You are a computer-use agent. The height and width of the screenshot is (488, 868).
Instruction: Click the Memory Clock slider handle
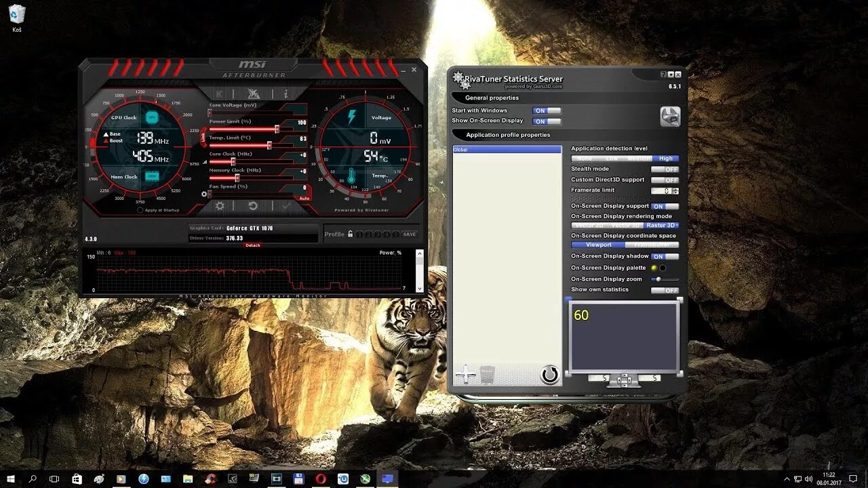[237, 178]
